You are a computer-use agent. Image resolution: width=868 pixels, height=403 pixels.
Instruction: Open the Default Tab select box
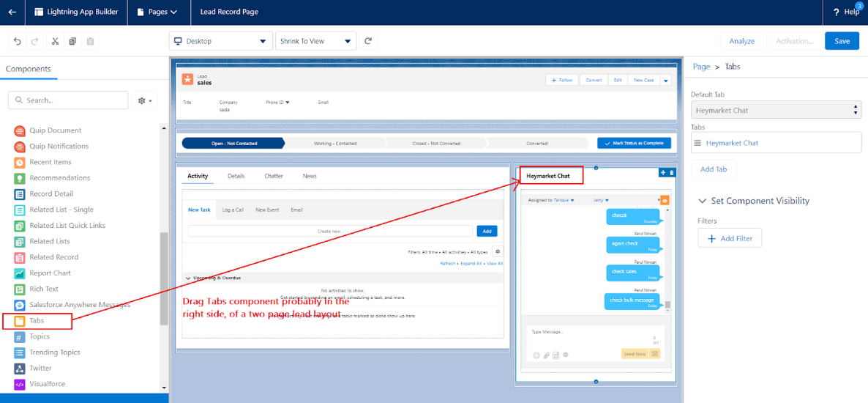point(776,110)
